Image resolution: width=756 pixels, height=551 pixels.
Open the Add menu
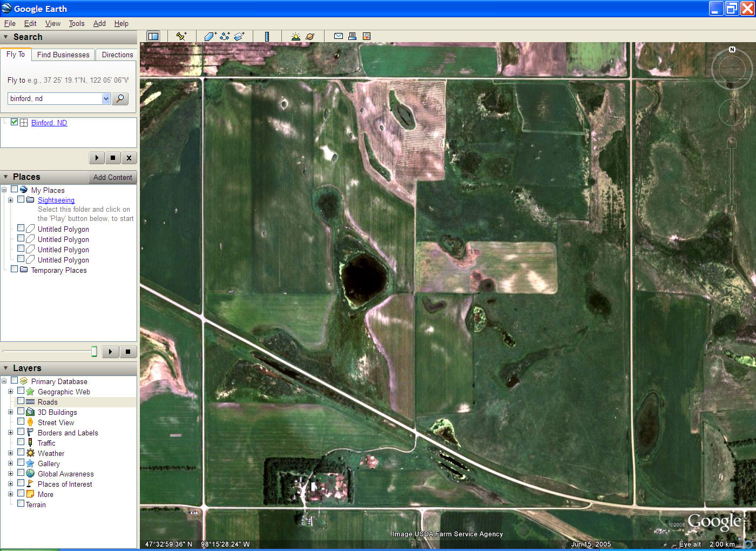click(x=99, y=23)
